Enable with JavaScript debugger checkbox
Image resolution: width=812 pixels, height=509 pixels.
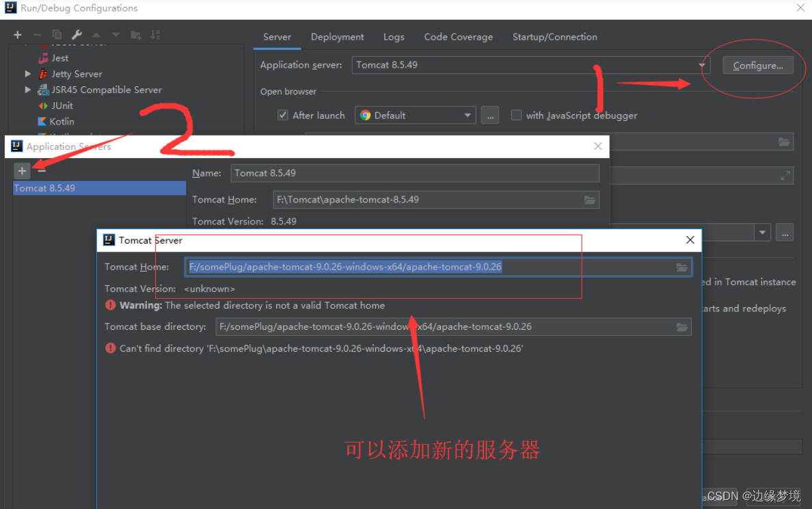[516, 115]
